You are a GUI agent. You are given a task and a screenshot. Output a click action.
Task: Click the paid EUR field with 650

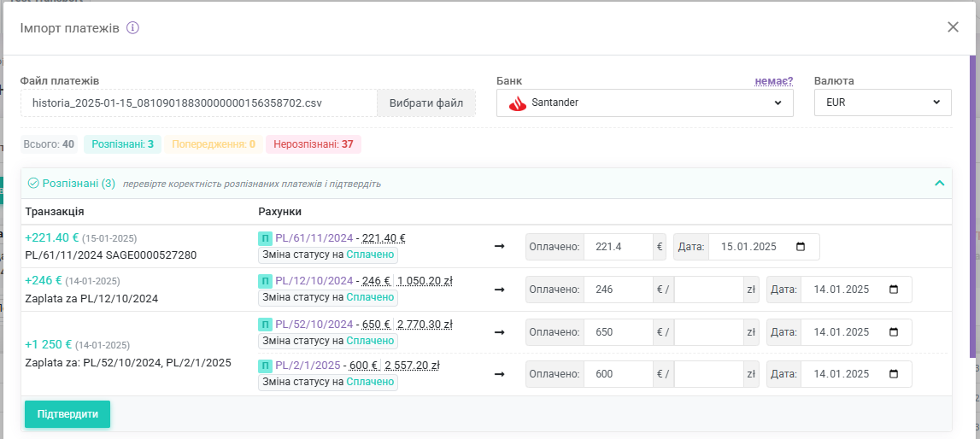(618, 332)
